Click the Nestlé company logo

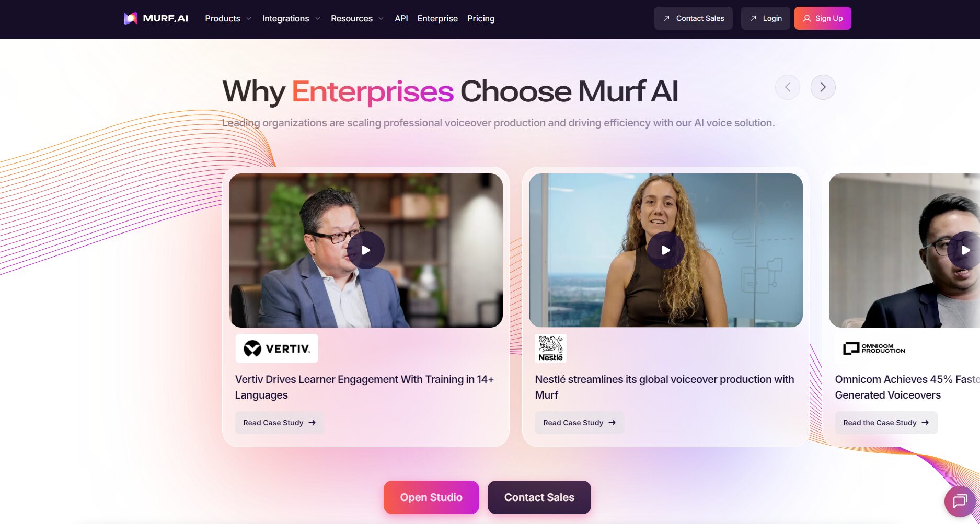point(551,348)
